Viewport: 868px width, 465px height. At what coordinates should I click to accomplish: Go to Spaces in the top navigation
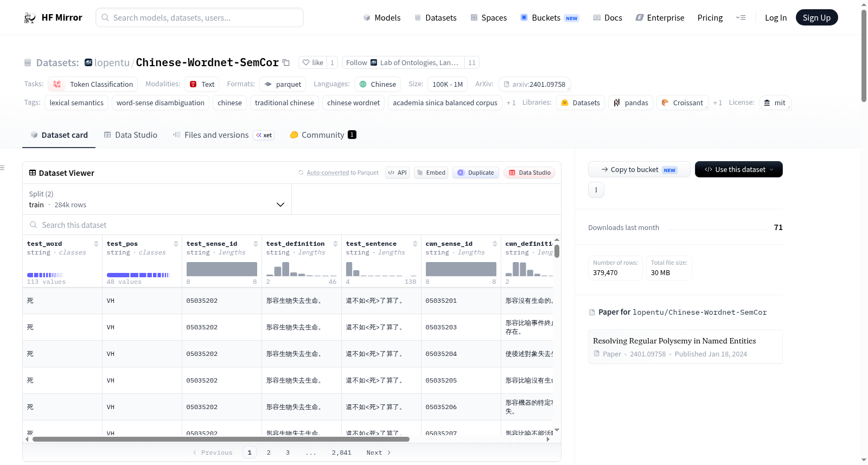click(x=489, y=18)
